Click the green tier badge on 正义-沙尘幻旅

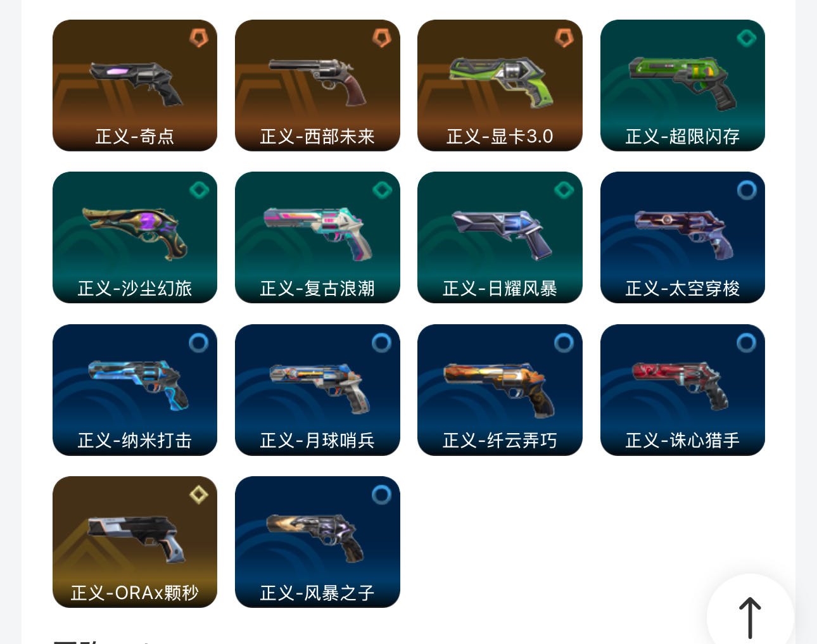click(199, 190)
